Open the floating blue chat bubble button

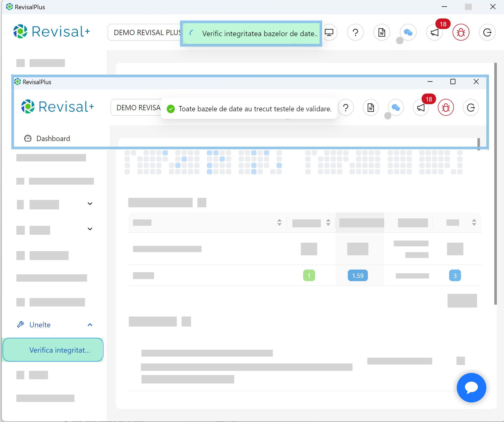coord(471,387)
